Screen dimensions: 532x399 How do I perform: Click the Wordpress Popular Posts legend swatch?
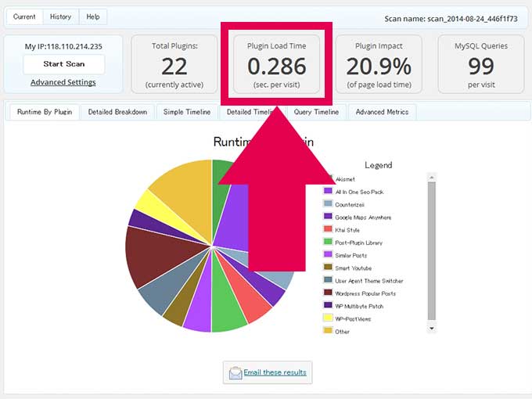[329, 293]
